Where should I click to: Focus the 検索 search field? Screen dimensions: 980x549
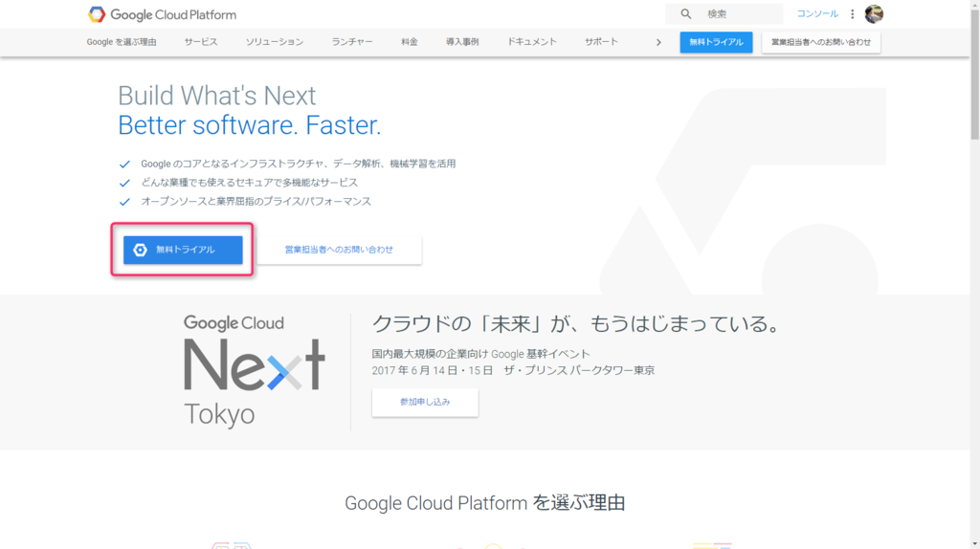[724, 13]
